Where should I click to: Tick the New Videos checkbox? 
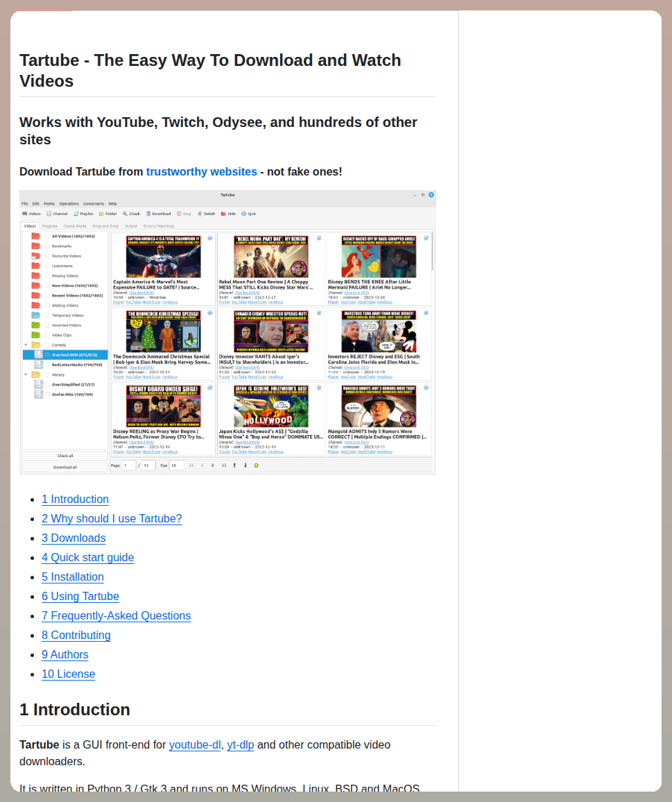click(48, 285)
